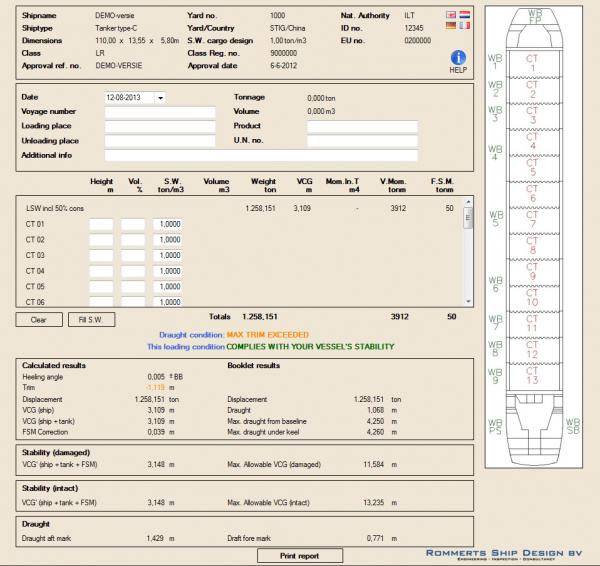Image resolution: width=600 pixels, height=566 pixels.
Task: Focus the Additional info field
Action: (261, 156)
